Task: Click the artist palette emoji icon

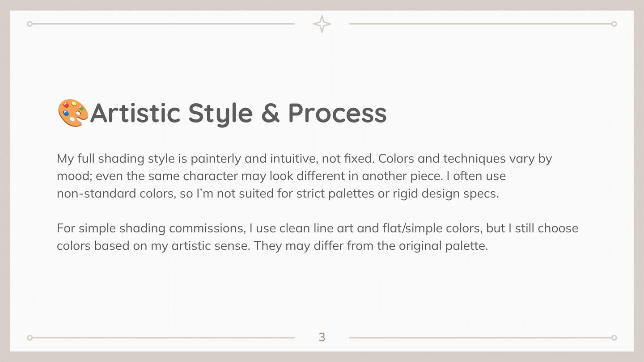Action: (73, 113)
